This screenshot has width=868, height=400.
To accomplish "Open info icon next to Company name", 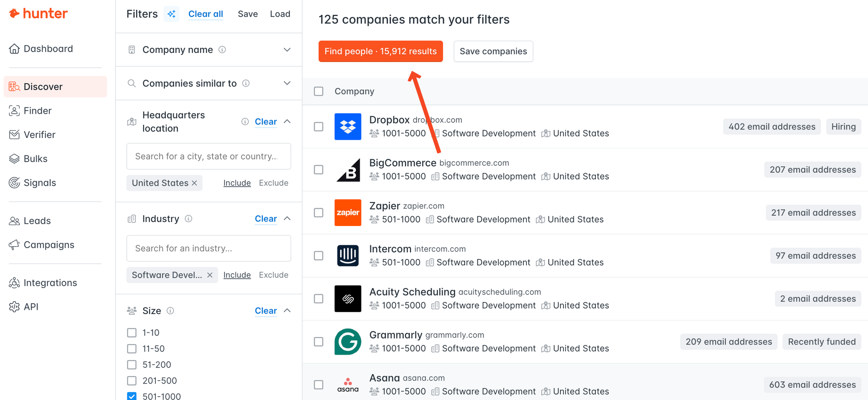I will (222, 50).
